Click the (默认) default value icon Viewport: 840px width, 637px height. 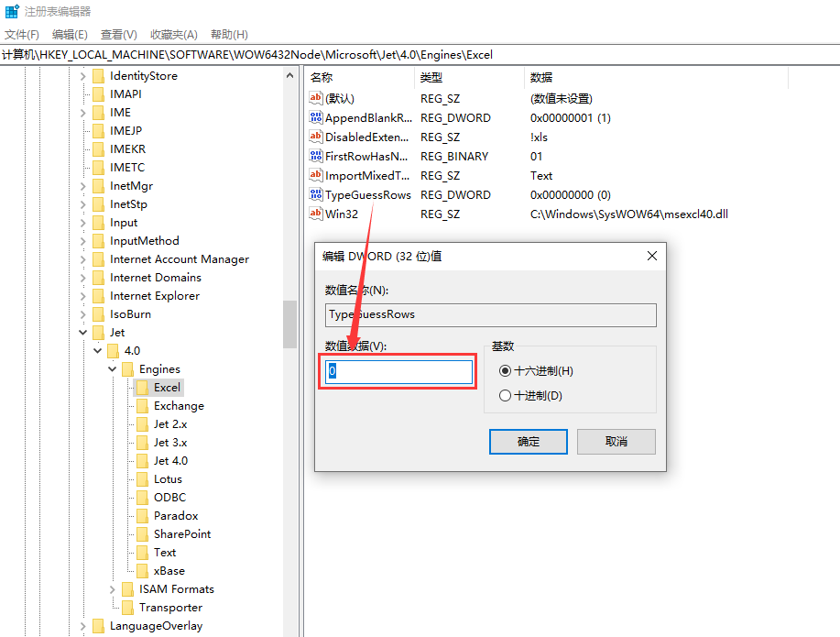pyautogui.click(x=315, y=98)
